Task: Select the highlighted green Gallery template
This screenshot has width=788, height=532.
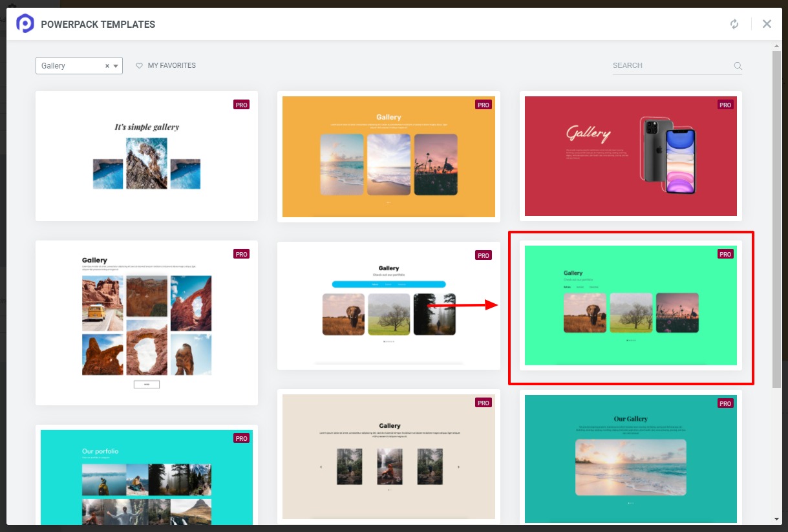Action: click(630, 305)
